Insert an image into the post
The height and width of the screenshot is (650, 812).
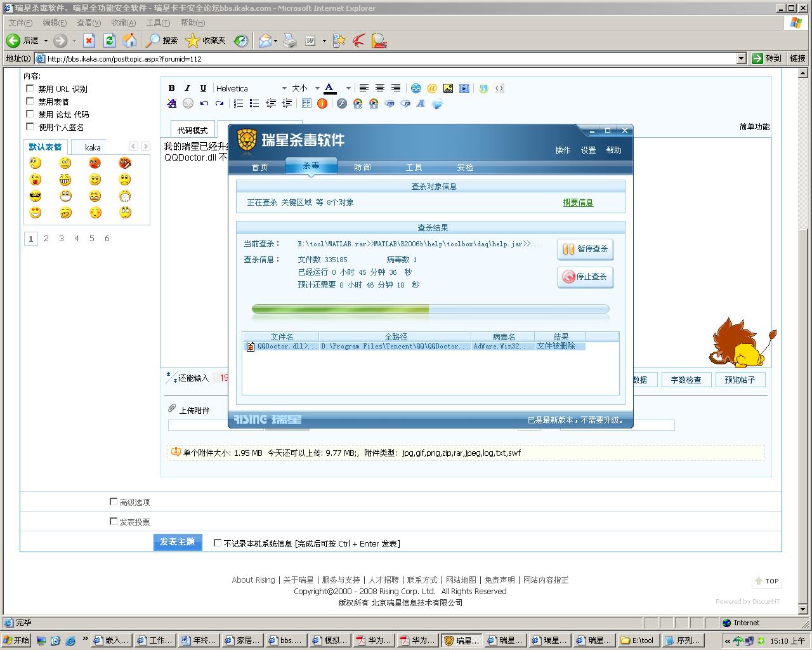click(448, 88)
